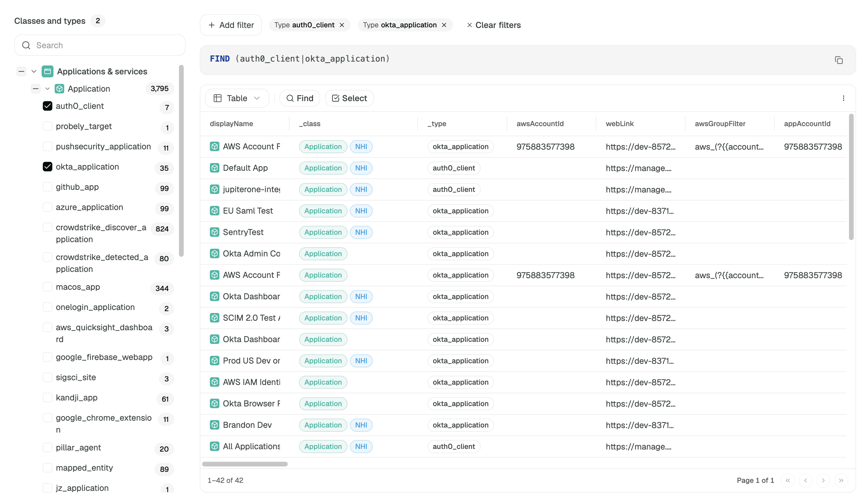Image resolution: width=868 pixels, height=501 pixels.
Task: Open the Table view dropdown
Action: pyautogui.click(x=237, y=98)
